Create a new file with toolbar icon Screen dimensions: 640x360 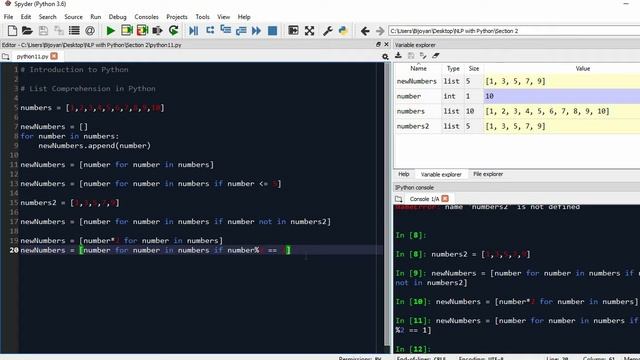click(12, 31)
